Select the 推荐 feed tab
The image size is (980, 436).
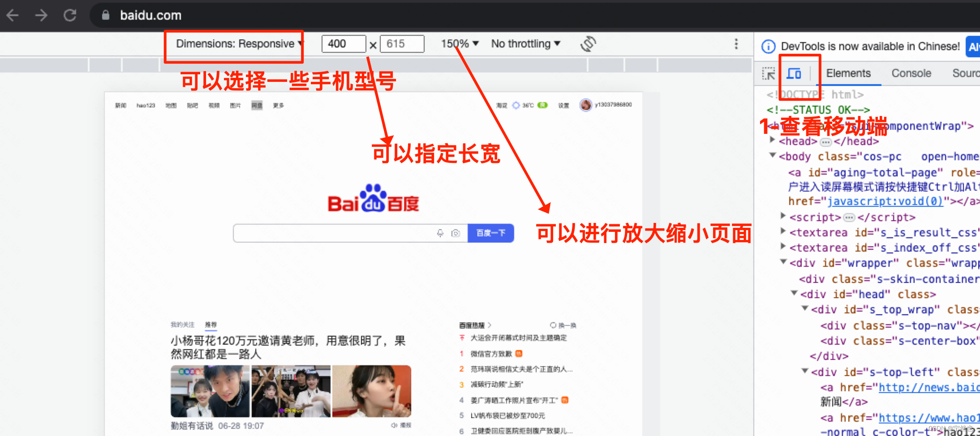tap(211, 325)
